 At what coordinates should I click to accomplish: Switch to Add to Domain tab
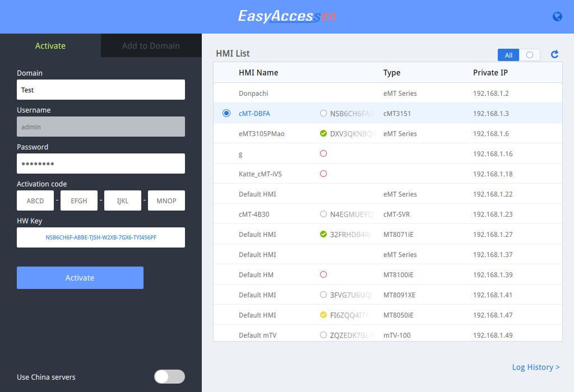pyautogui.click(x=151, y=46)
